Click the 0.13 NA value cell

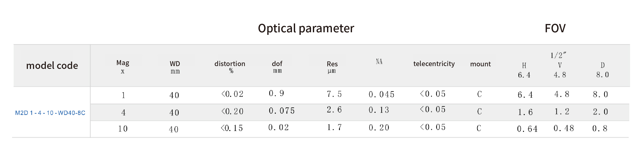coord(379,110)
